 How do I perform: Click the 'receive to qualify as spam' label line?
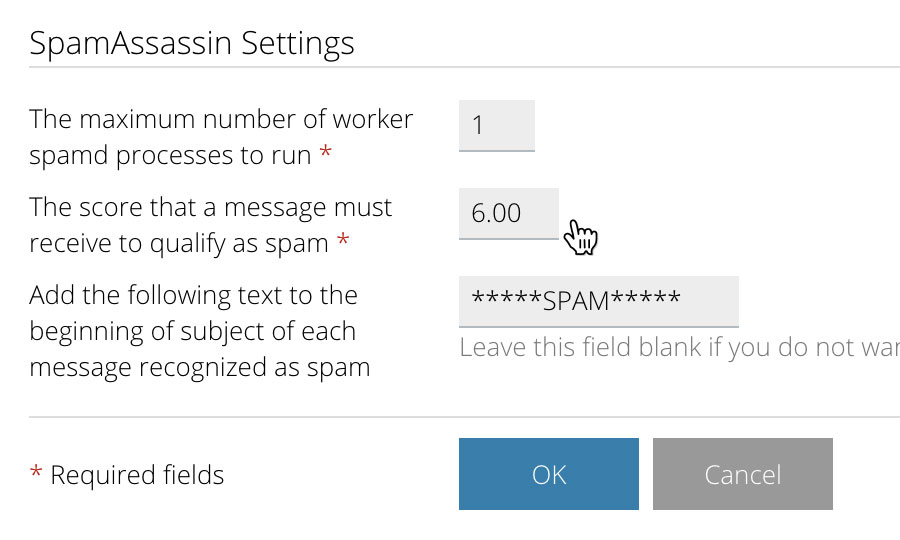tap(179, 243)
